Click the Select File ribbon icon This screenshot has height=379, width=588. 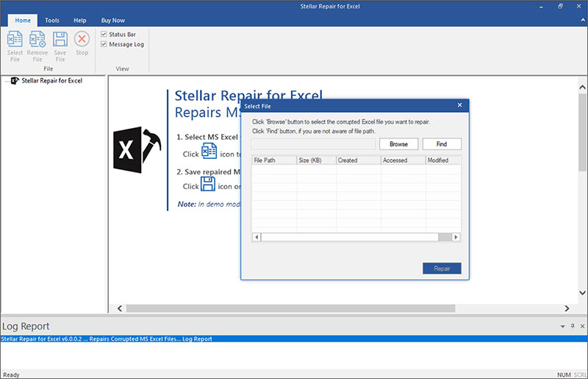click(15, 46)
